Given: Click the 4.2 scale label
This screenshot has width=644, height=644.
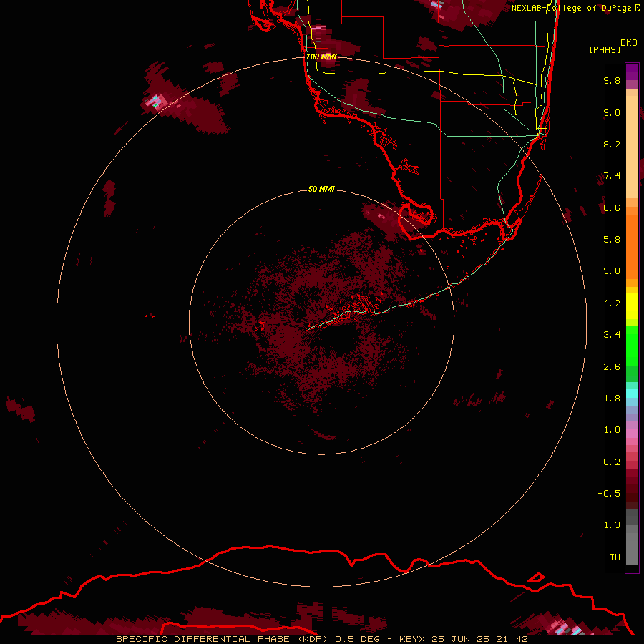Looking at the screenshot, I should [612, 303].
